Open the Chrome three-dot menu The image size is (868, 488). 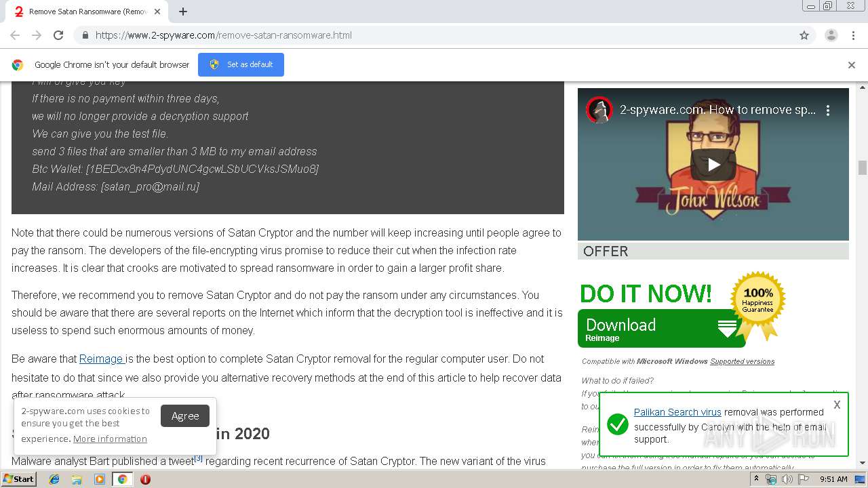pos(853,35)
